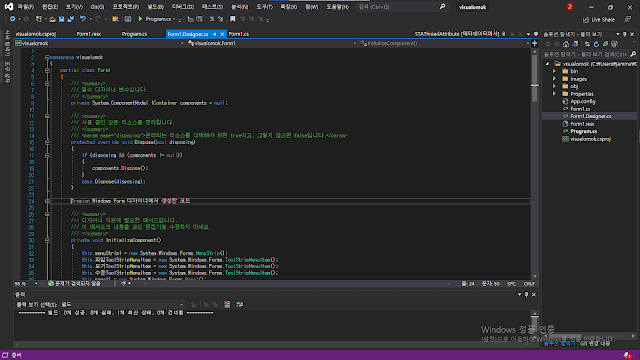Toggle auto-hide pin on the Output panel
Image resolution: width=640 pixels, height=360 pixels.
(x=527, y=294)
